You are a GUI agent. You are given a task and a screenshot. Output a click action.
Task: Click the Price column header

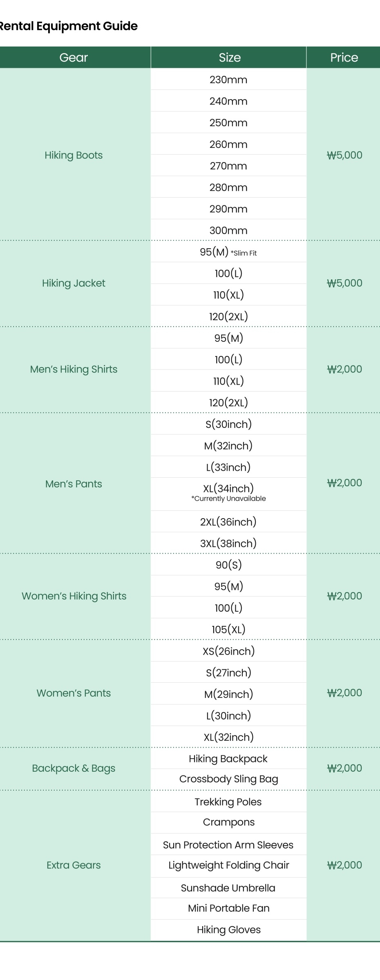[344, 58]
